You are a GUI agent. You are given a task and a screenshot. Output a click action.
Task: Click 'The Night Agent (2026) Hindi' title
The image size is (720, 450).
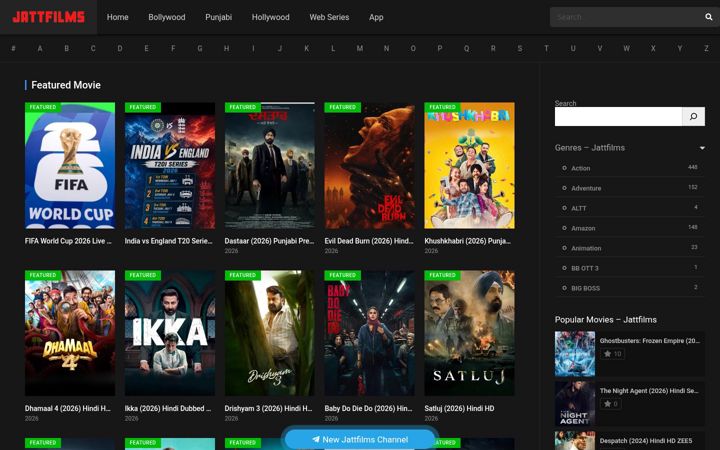point(649,391)
